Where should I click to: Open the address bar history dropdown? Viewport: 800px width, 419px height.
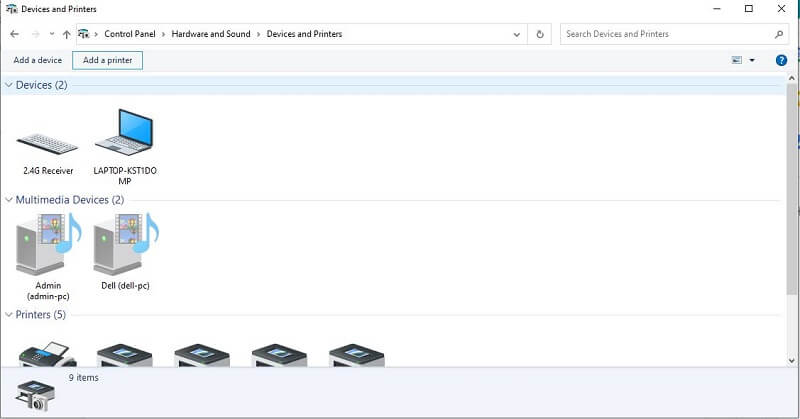tap(517, 34)
